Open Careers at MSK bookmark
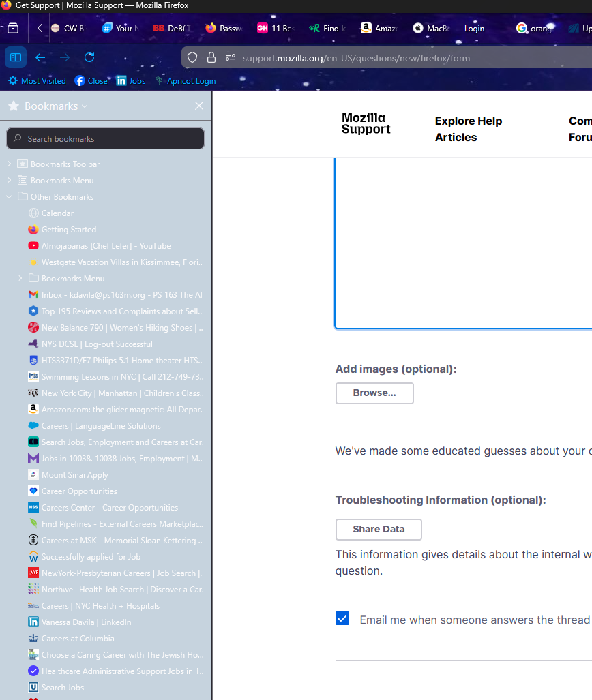 click(x=116, y=541)
